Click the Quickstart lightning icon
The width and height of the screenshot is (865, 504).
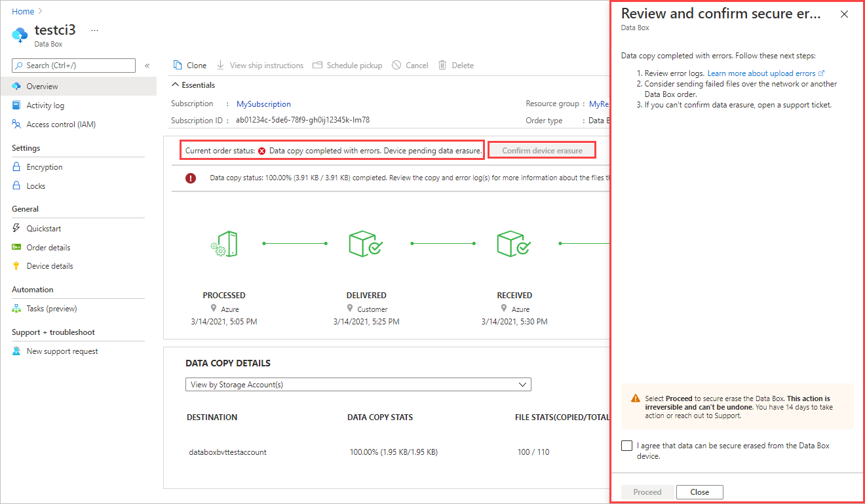(x=16, y=229)
